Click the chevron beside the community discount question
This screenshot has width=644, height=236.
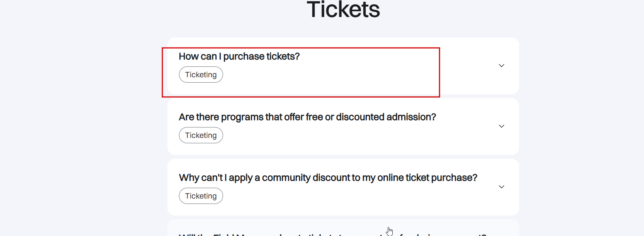(501, 187)
